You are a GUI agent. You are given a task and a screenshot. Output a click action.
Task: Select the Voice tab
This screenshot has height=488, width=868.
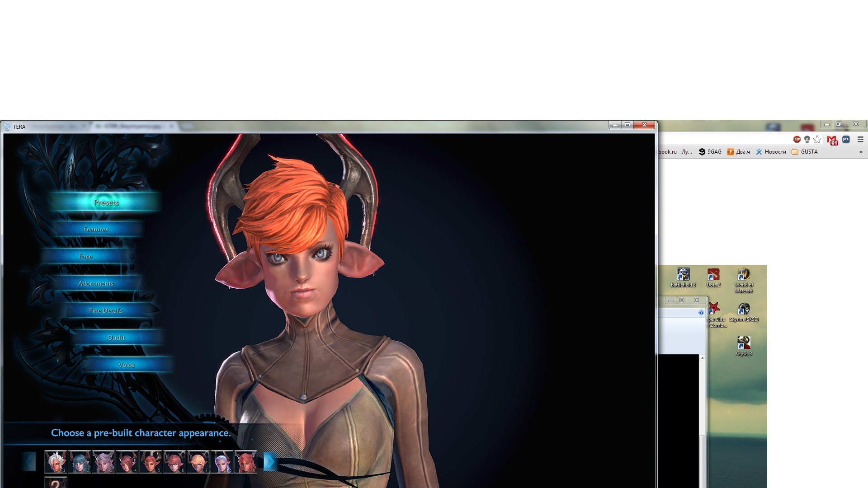[x=127, y=365]
